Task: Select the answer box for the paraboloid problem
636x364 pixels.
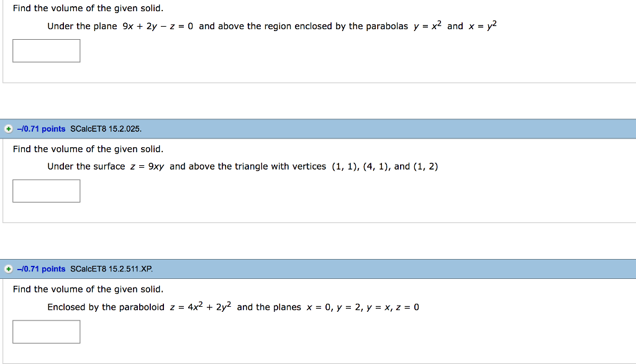Action: point(46,331)
